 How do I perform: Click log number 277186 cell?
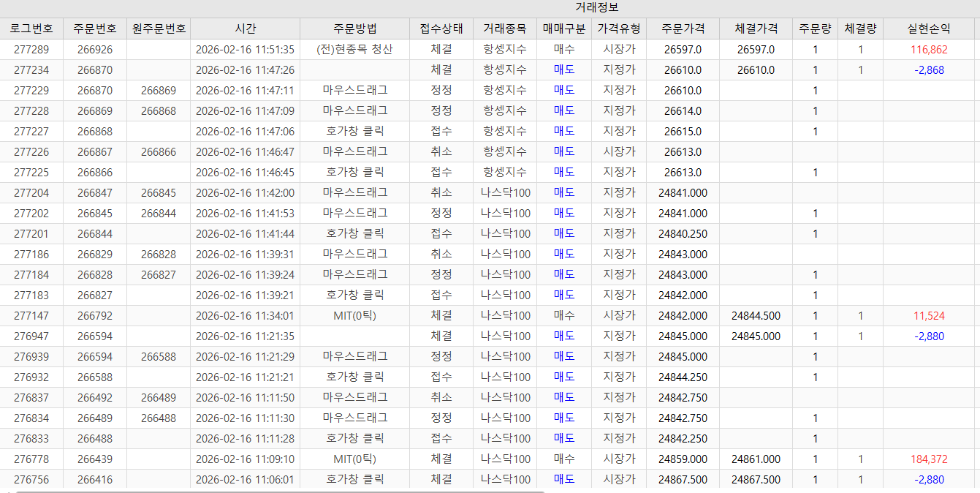pyautogui.click(x=31, y=255)
